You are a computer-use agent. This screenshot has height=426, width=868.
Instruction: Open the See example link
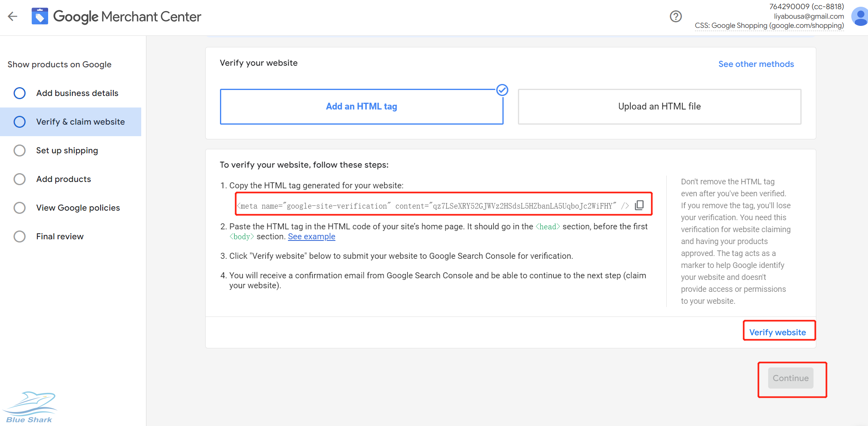coord(311,236)
